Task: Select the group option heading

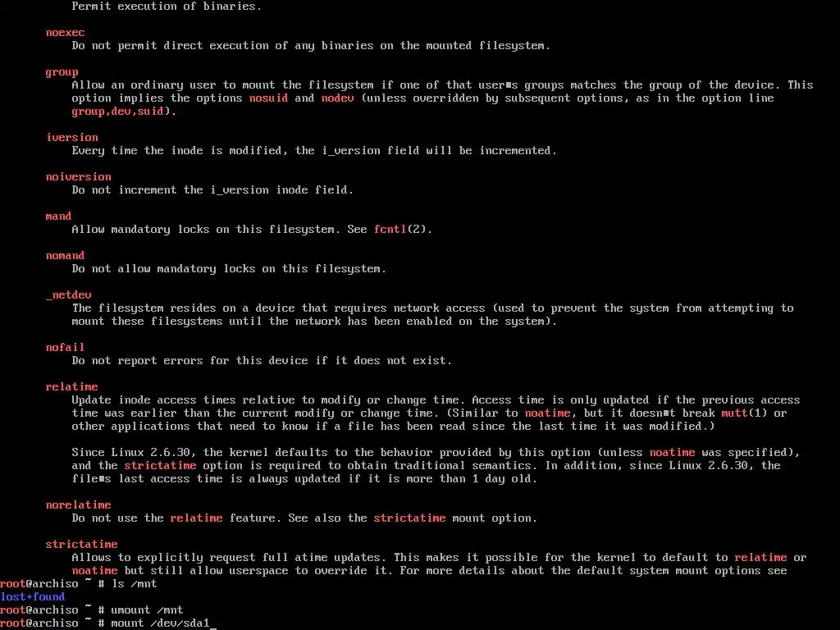Action: [62, 72]
